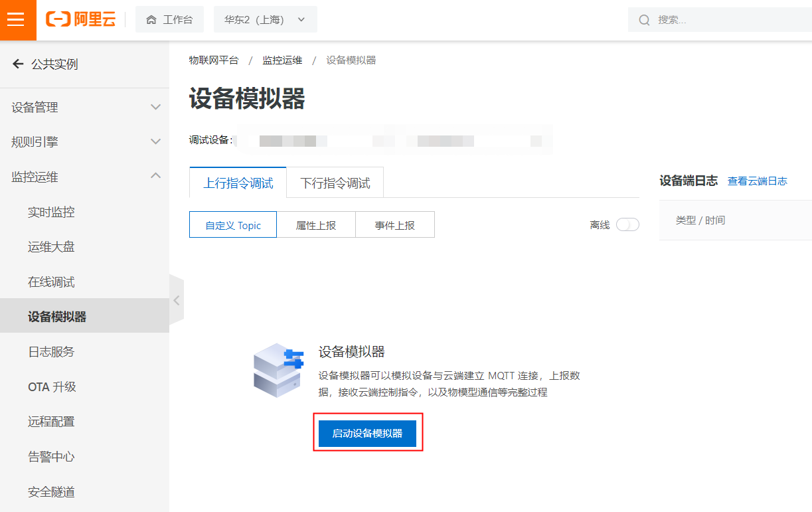Open the 工作台 workbench
Image resolution: width=812 pixels, height=512 pixels.
point(169,19)
